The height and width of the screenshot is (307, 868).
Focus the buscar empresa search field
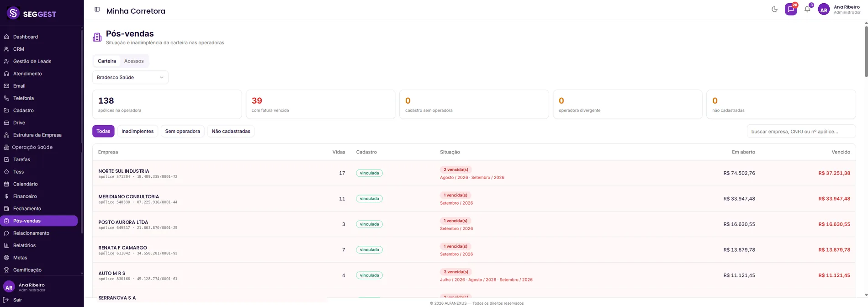[801, 131]
